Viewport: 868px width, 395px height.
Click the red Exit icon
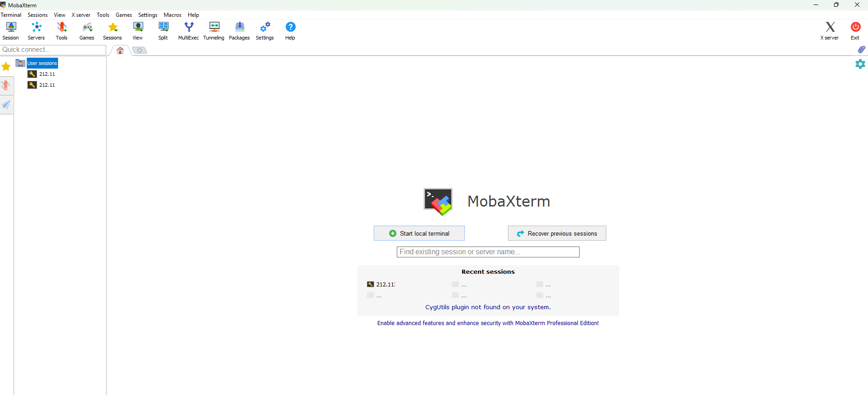855,31
